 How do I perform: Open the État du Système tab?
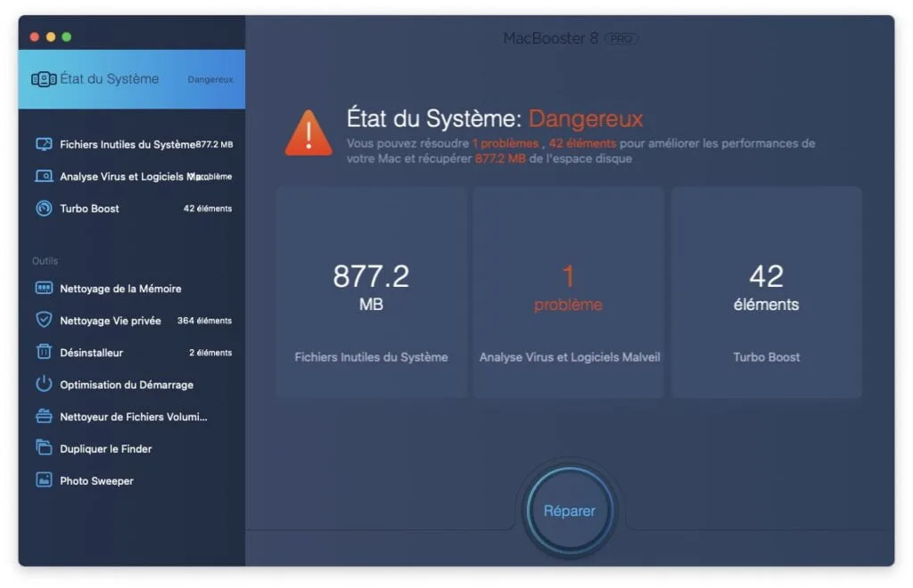pyautogui.click(x=132, y=79)
